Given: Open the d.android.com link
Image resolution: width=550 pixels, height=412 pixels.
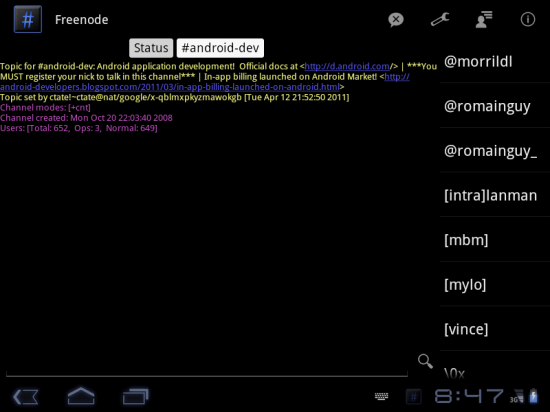Looking at the screenshot, I should click(347, 66).
